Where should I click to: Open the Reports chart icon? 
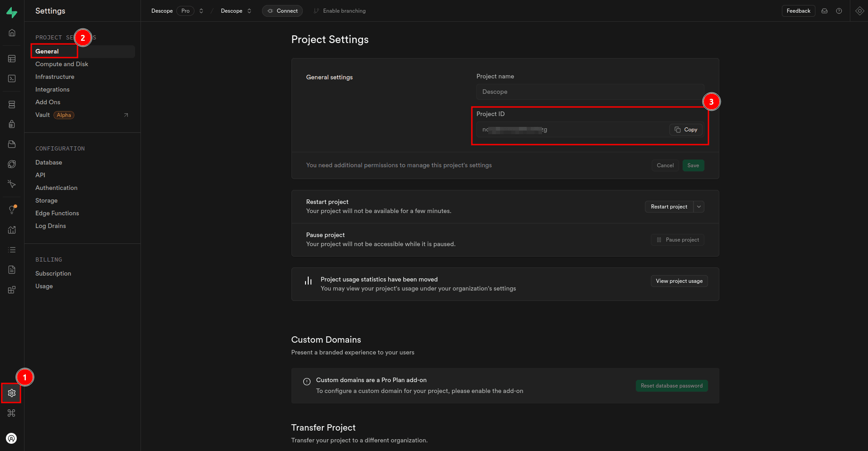click(12, 230)
